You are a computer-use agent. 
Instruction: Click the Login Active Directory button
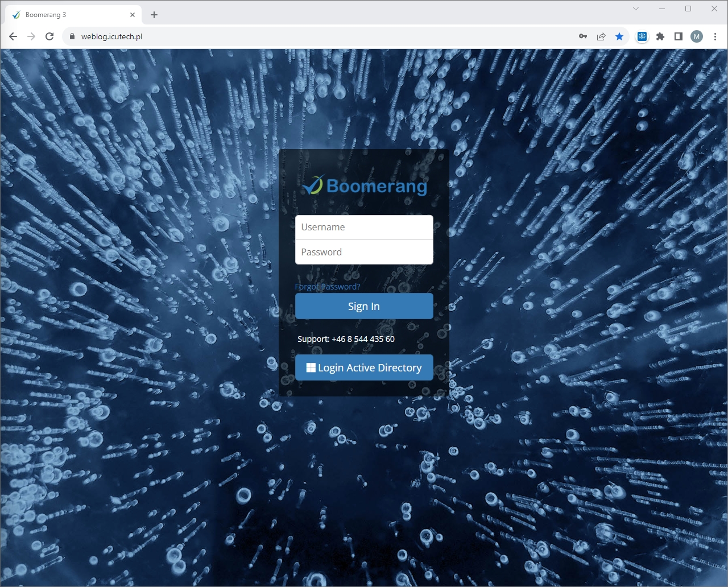click(364, 367)
